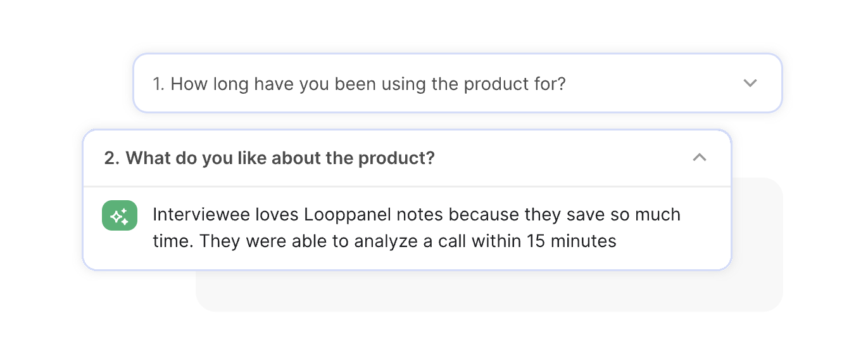
Task: Select the number "1." on the first question
Action: tap(159, 84)
